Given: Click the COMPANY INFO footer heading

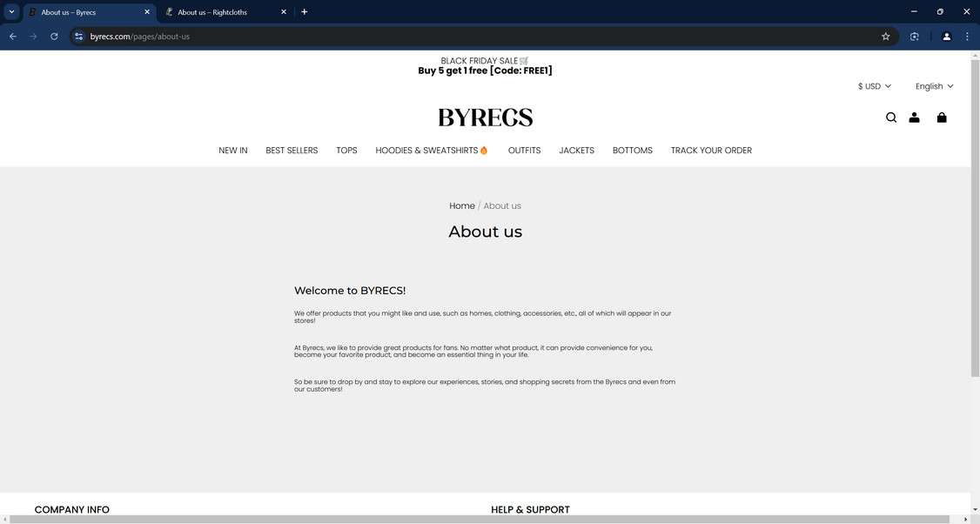Looking at the screenshot, I should (72, 509).
